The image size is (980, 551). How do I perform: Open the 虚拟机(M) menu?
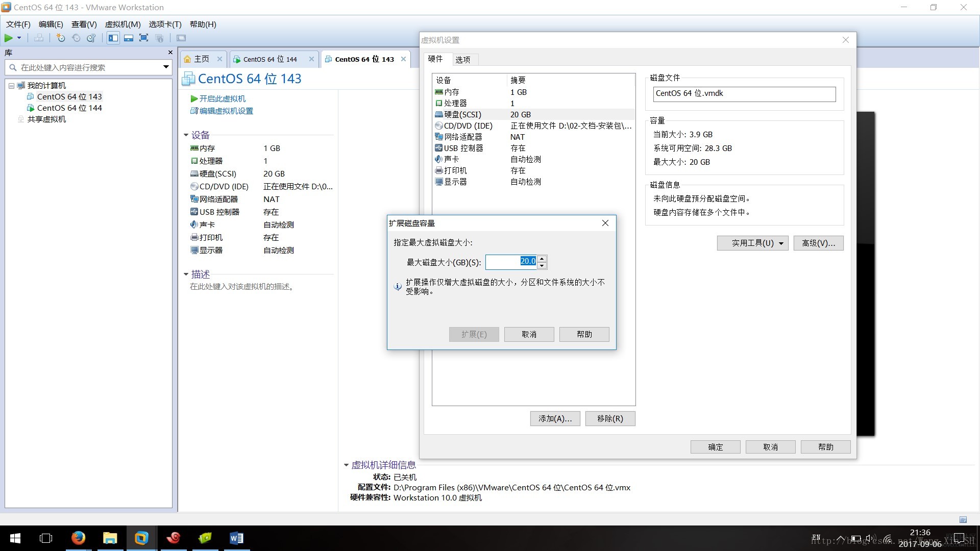pos(122,24)
